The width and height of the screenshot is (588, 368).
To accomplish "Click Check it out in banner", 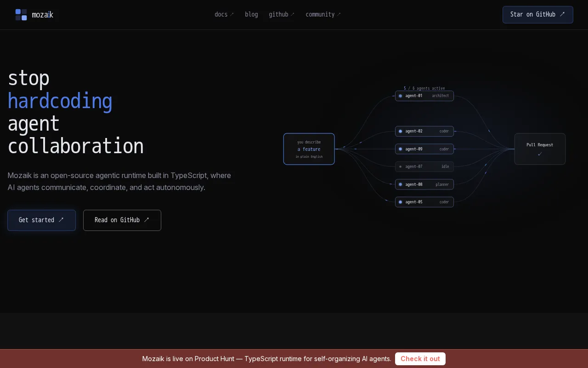I will point(420,359).
